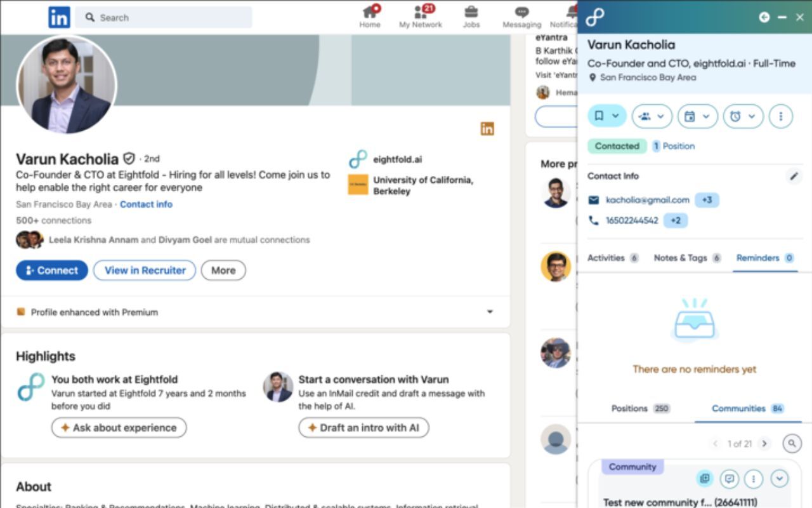Viewport: 812px width, 508px height.
Task: Click Varun's photo in the Highlights section
Action: (x=278, y=387)
